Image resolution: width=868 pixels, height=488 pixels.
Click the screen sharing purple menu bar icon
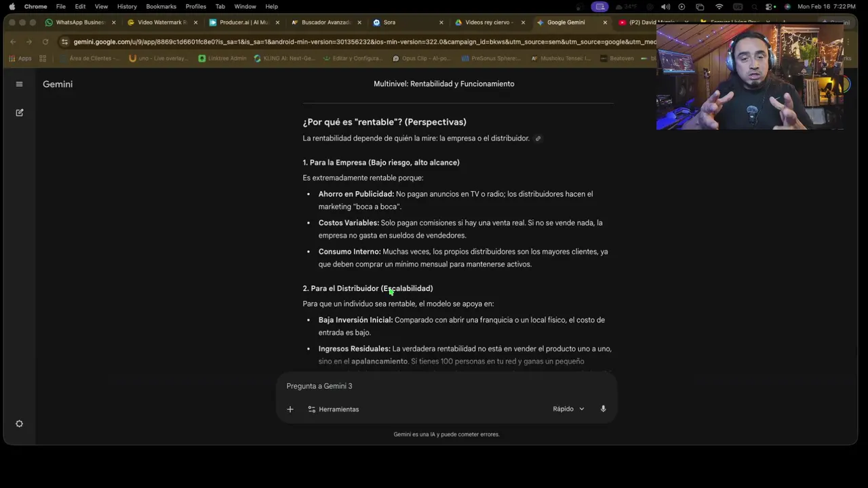(x=599, y=6)
